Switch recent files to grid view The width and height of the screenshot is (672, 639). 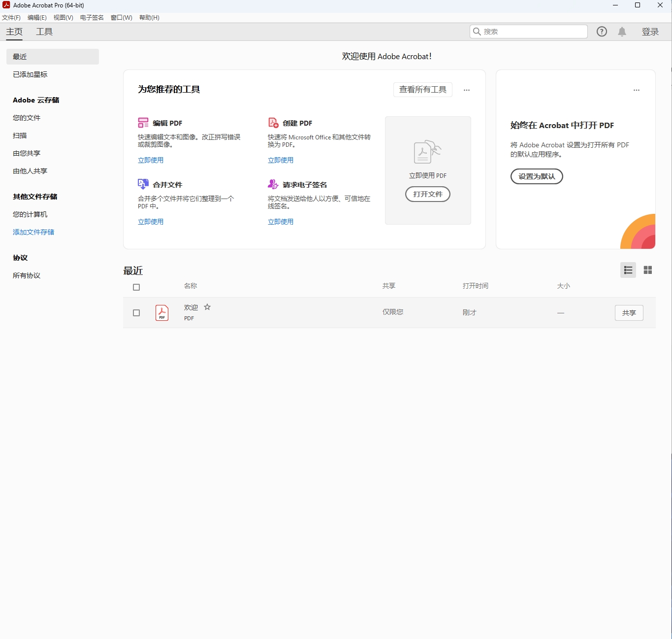(x=647, y=270)
